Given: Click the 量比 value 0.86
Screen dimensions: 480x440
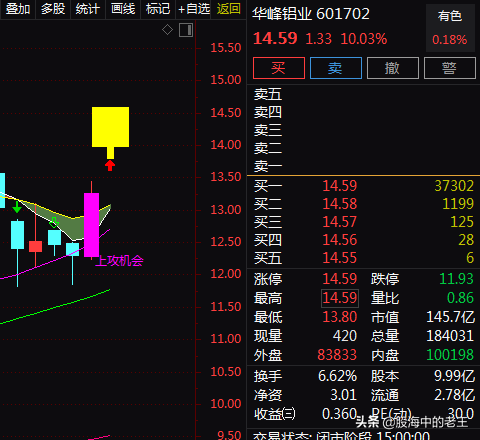Looking at the screenshot, I should click(460, 298).
